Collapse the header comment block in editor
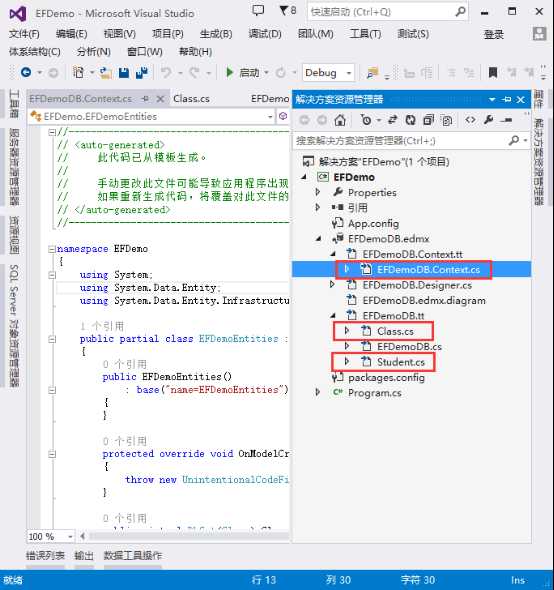 click(52, 132)
